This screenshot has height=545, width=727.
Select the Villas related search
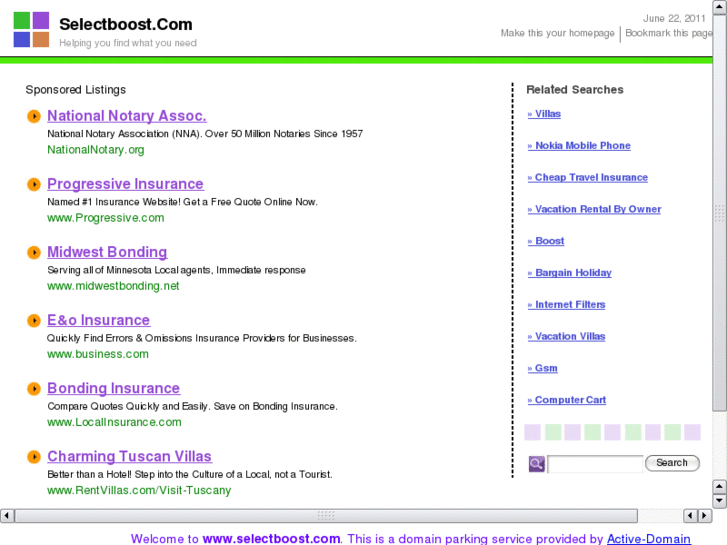[x=544, y=114]
